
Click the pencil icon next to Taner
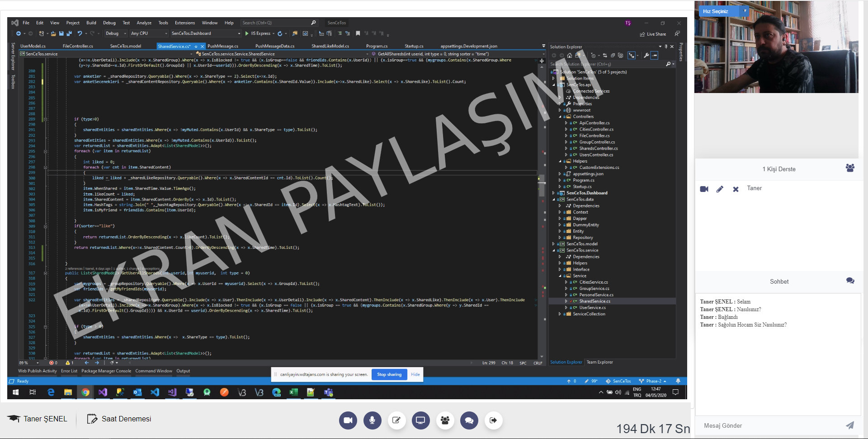[x=720, y=189]
